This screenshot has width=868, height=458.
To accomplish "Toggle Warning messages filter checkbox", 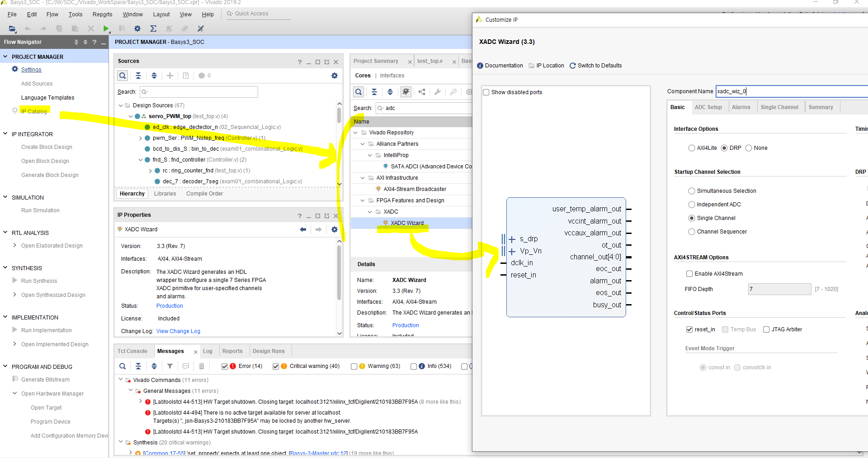I will [x=354, y=367].
